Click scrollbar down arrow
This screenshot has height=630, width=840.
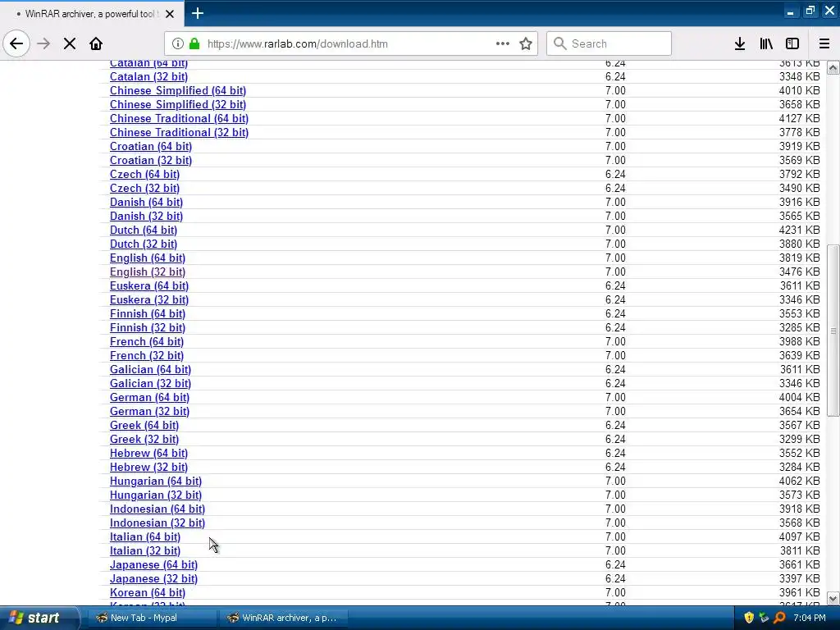pos(833,598)
